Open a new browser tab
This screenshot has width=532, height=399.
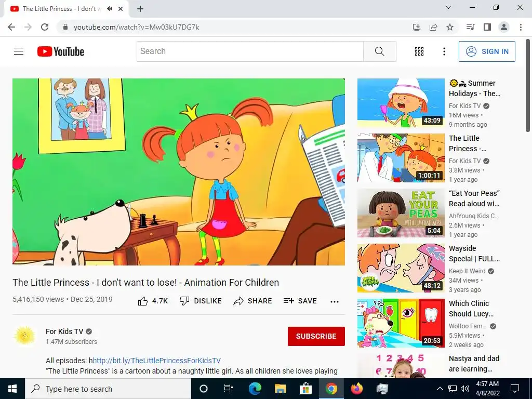coord(140,9)
